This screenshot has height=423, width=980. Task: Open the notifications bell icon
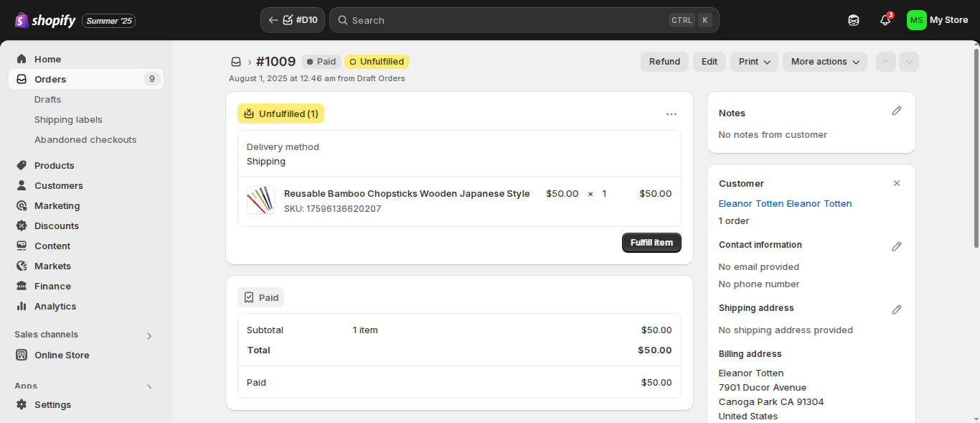click(885, 20)
